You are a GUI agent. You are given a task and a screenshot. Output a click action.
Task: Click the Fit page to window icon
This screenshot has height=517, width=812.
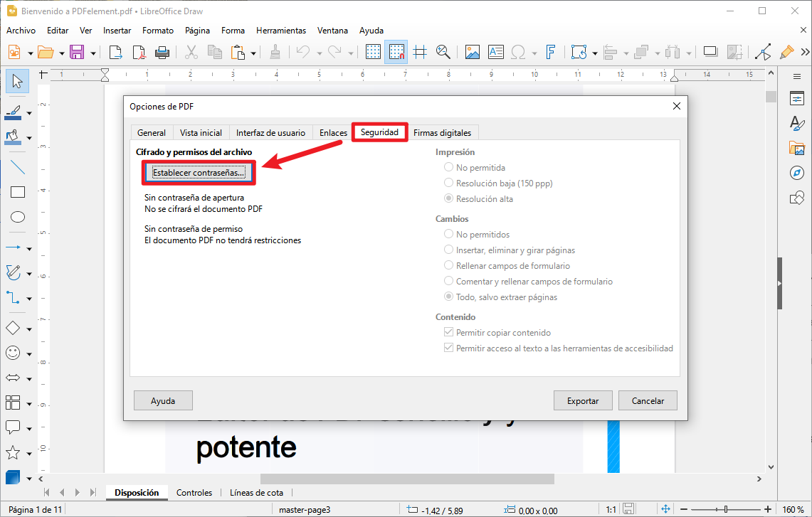coord(665,509)
